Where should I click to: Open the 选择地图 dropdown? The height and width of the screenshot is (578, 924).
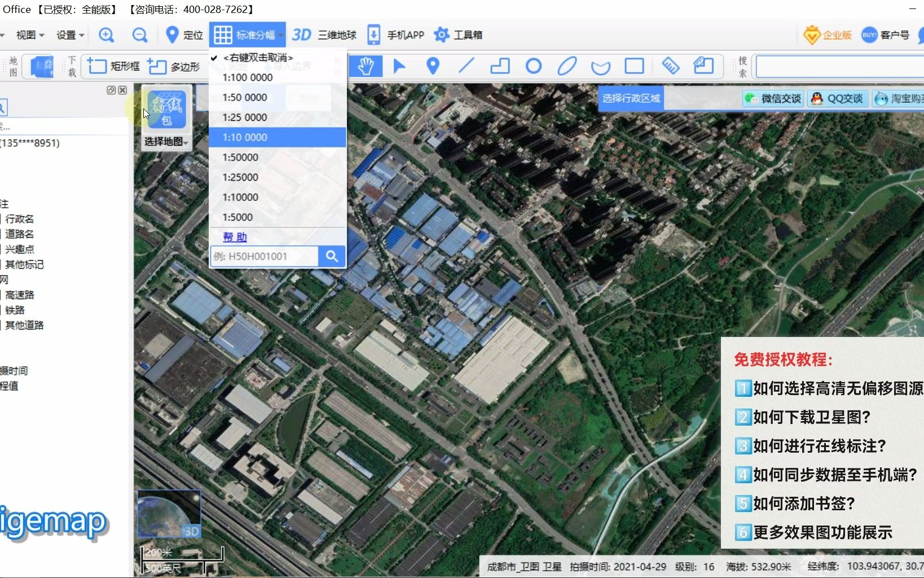166,141
